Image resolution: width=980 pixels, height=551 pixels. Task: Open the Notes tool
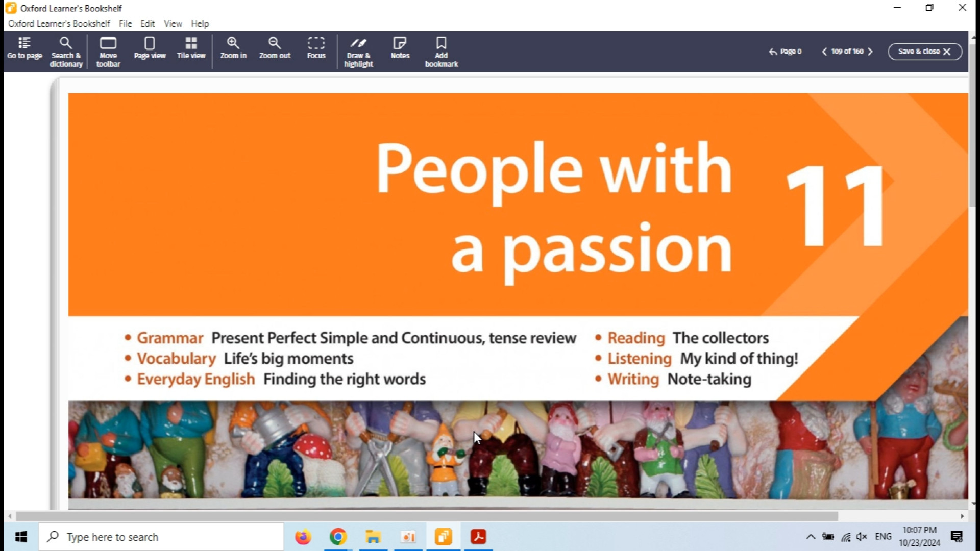400,48
